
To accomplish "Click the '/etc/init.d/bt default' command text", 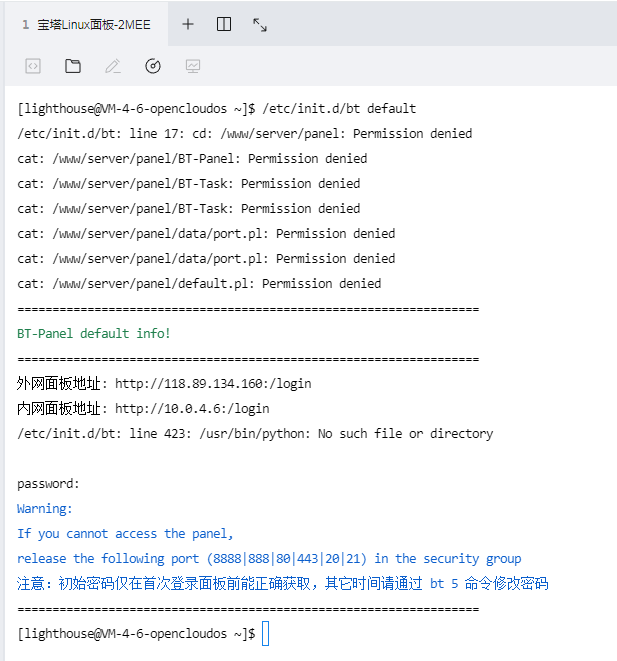I will [339, 109].
